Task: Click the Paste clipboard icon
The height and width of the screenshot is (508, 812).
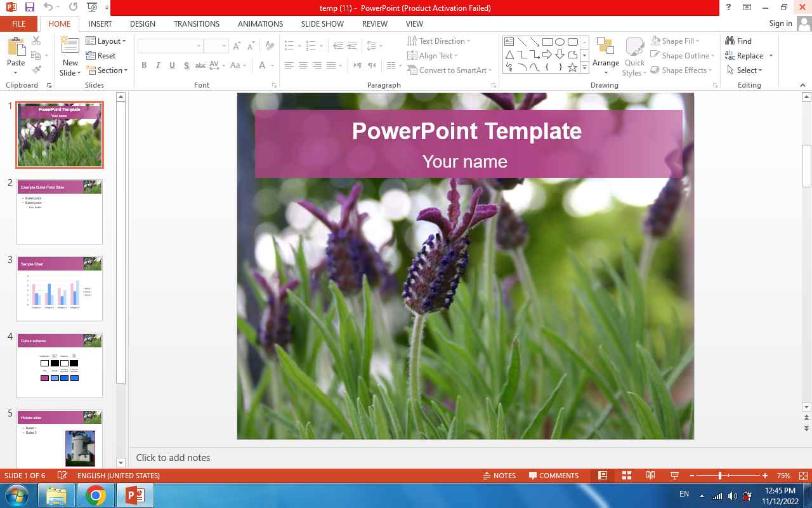Action: tap(16, 48)
